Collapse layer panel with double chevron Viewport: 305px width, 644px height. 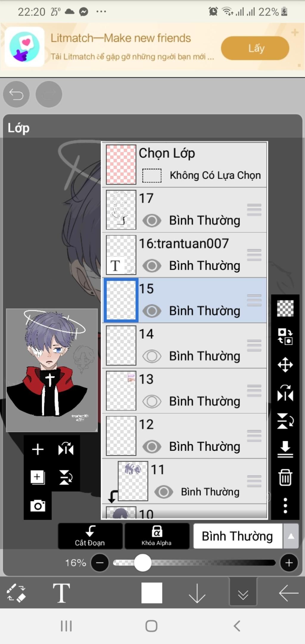click(x=243, y=592)
